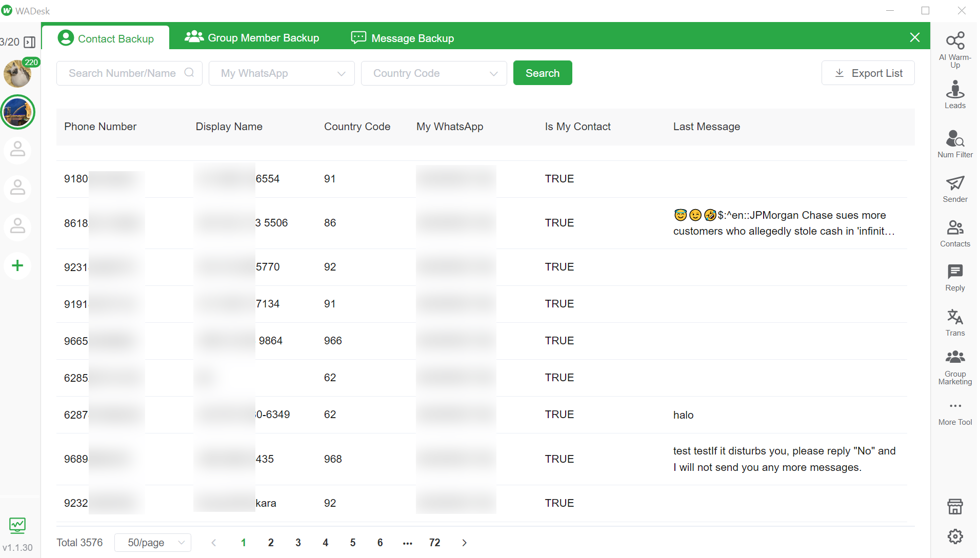Open the 50/page page size selector

[152, 543]
